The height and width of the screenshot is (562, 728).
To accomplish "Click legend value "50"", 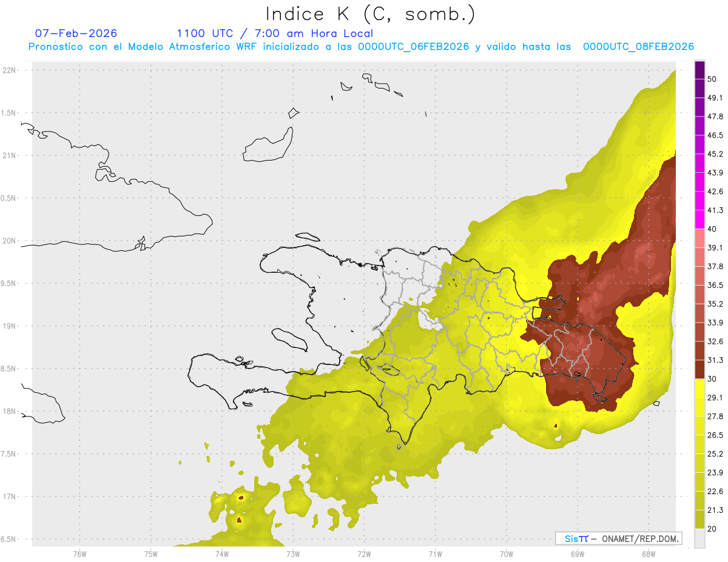I will coord(712,79).
